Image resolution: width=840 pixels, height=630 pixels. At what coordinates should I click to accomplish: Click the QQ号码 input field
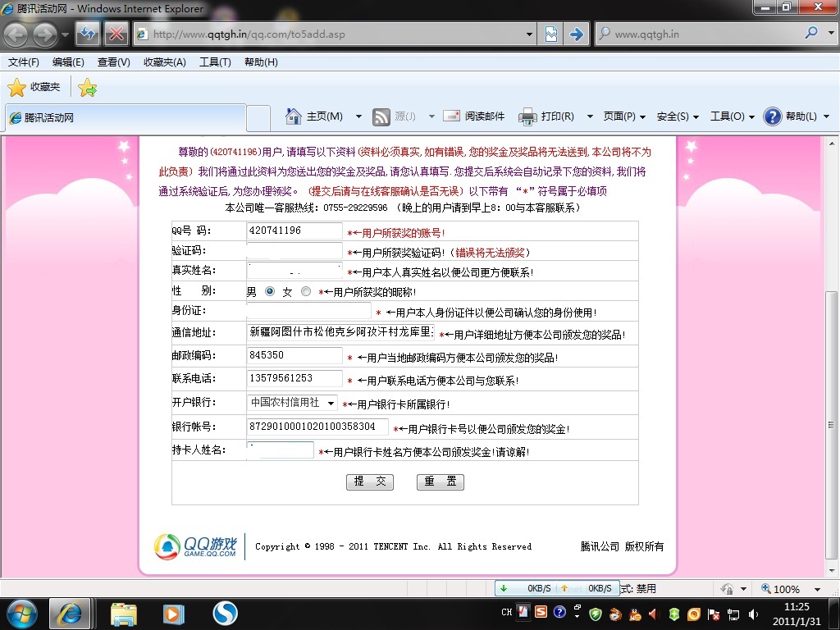[x=294, y=231]
